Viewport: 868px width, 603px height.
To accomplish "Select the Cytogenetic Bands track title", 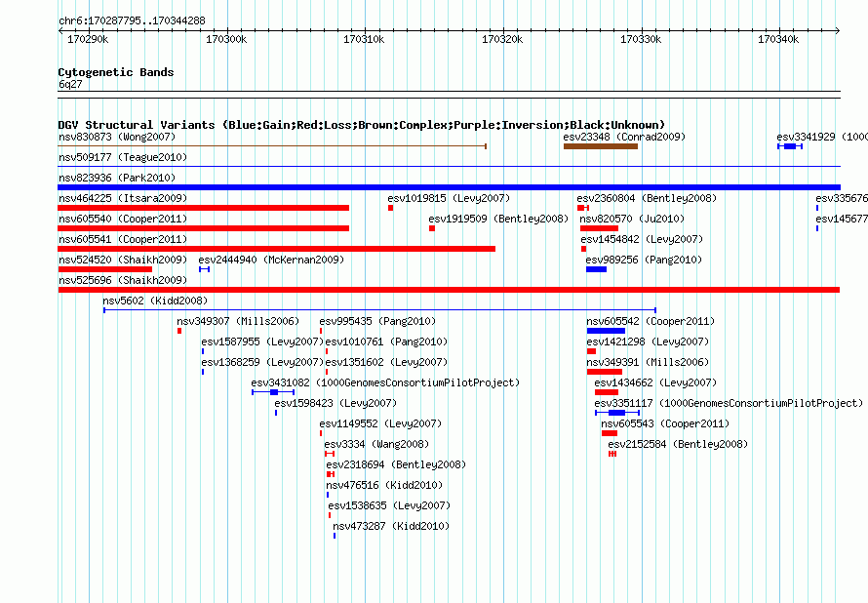I will coord(116,72).
